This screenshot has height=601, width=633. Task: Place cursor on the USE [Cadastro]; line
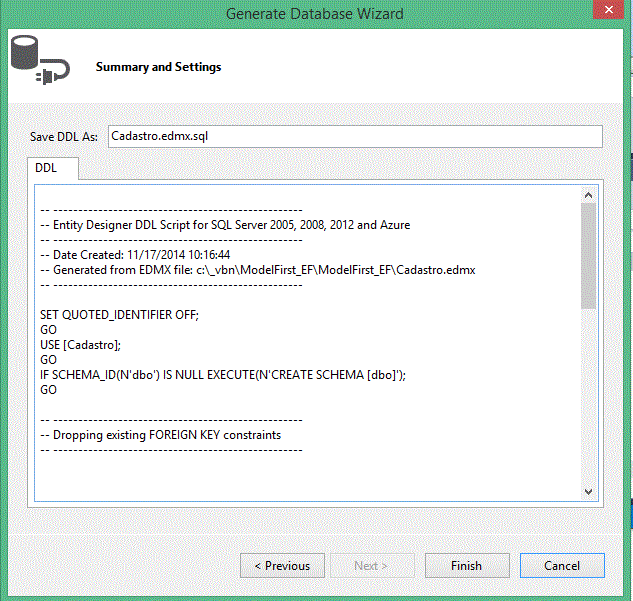point(80,345)
